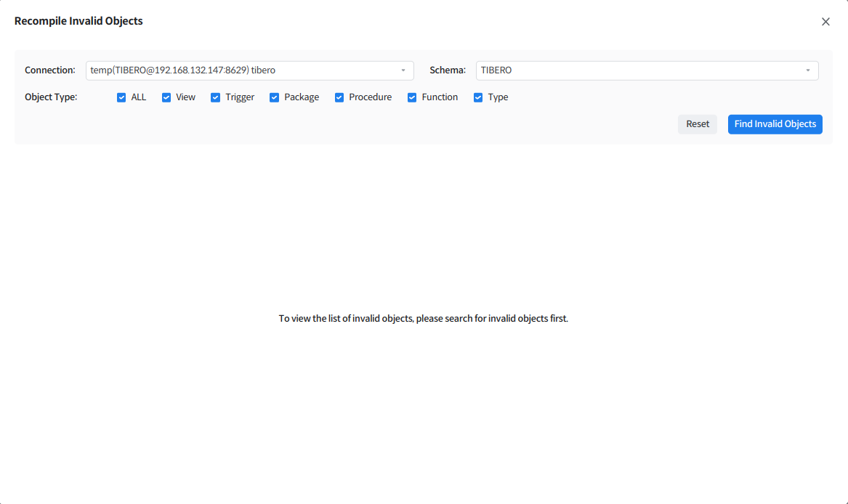Click the Schema label

click(447, 70)
